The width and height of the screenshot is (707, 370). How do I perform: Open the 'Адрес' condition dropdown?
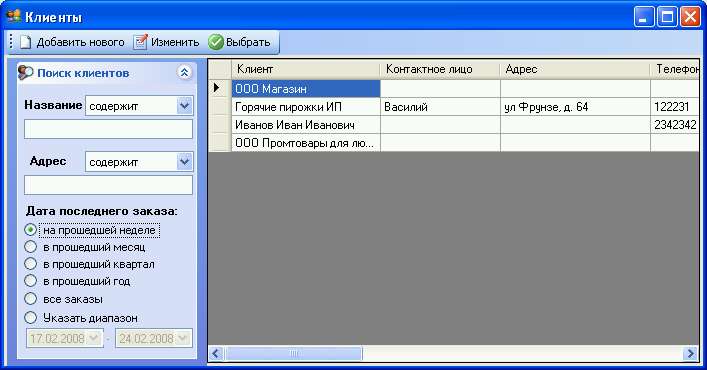pos(185,162)
